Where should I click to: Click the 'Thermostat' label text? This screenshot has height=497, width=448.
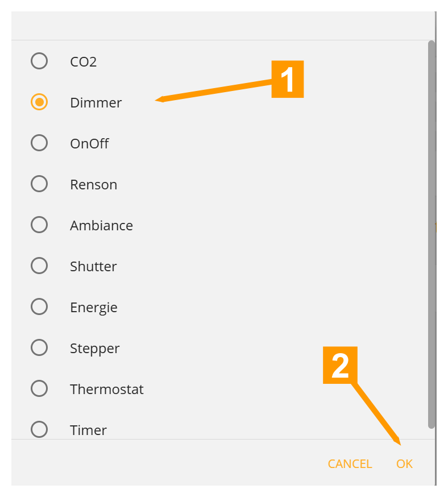[107, 390]
